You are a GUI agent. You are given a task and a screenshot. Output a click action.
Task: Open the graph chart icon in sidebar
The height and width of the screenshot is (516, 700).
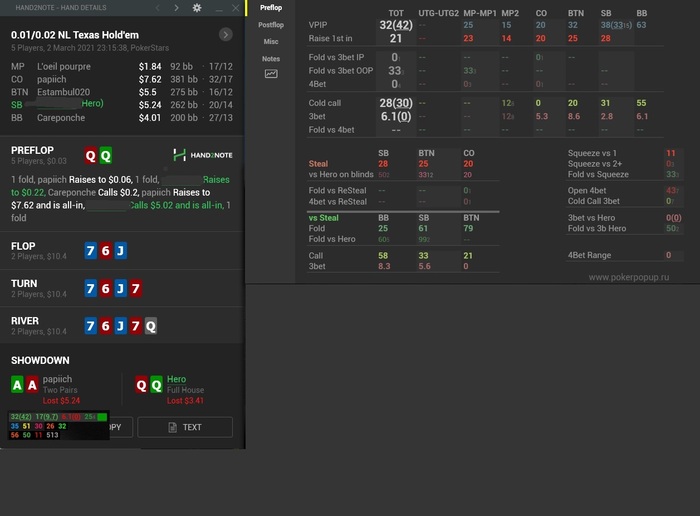(271, 74)
